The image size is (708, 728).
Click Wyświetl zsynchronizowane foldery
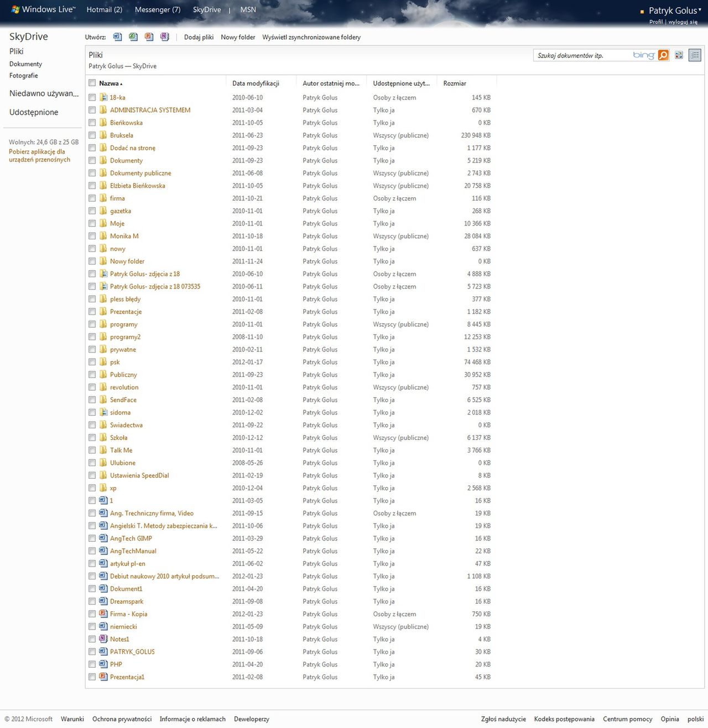point(311,37)
